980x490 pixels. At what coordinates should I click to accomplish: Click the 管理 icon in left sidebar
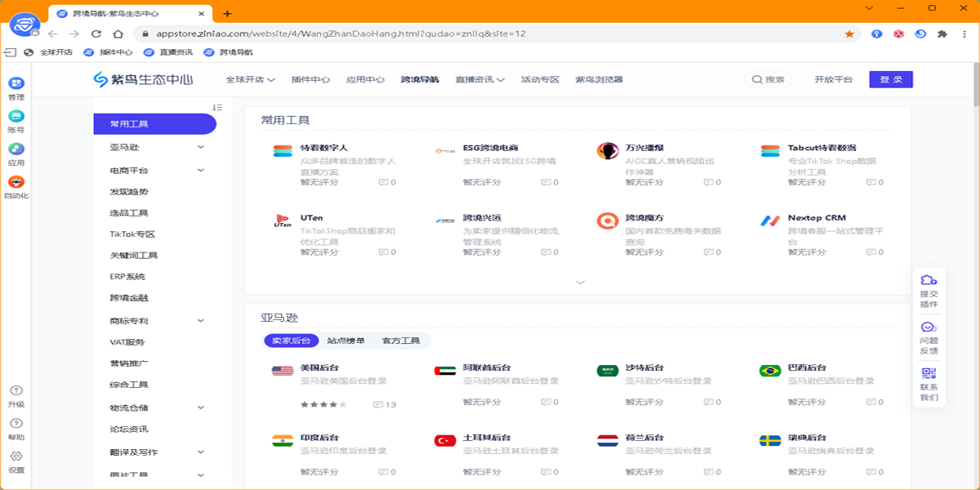16,84
